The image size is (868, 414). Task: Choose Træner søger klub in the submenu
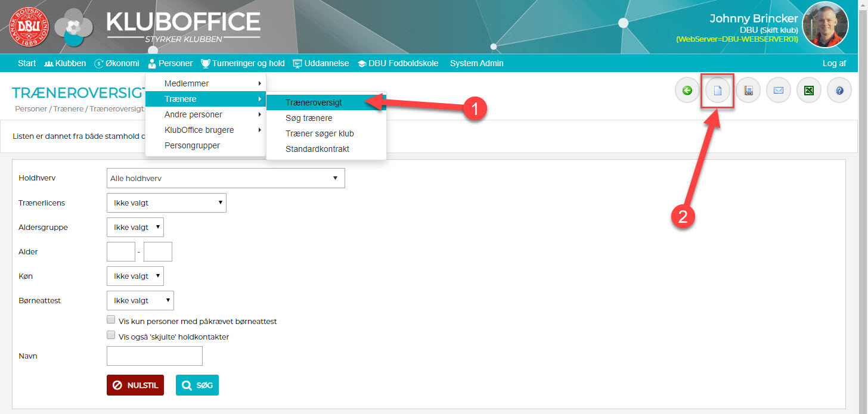pyautogui.click(x=326, y=133)
